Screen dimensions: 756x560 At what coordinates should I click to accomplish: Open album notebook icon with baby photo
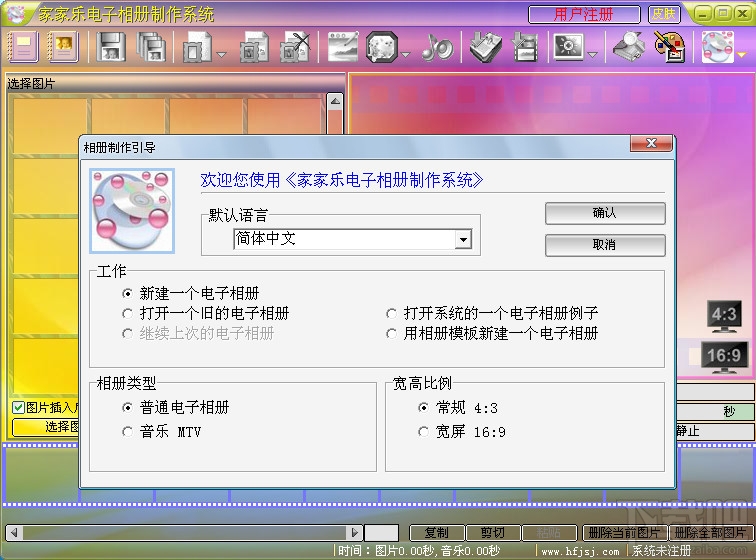[x=63, y=47]
